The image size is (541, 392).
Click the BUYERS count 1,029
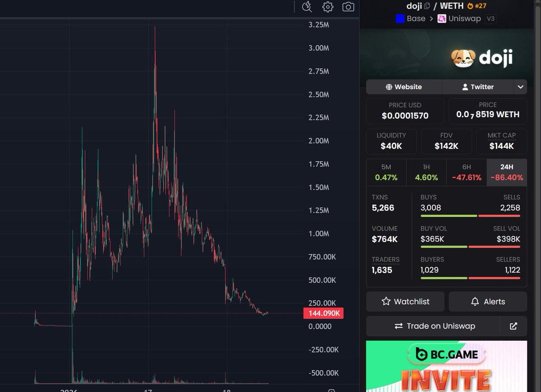(430, 270)
